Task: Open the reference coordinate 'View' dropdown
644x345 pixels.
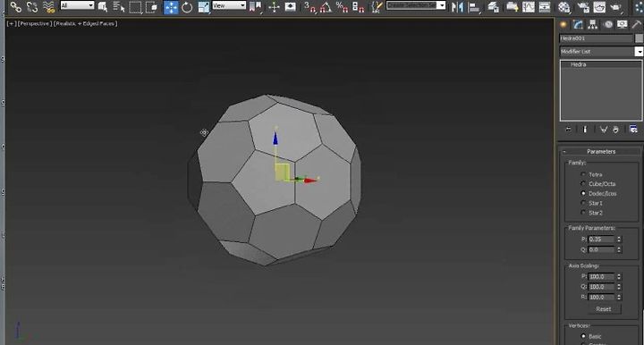Action: (x=229, y=5)
